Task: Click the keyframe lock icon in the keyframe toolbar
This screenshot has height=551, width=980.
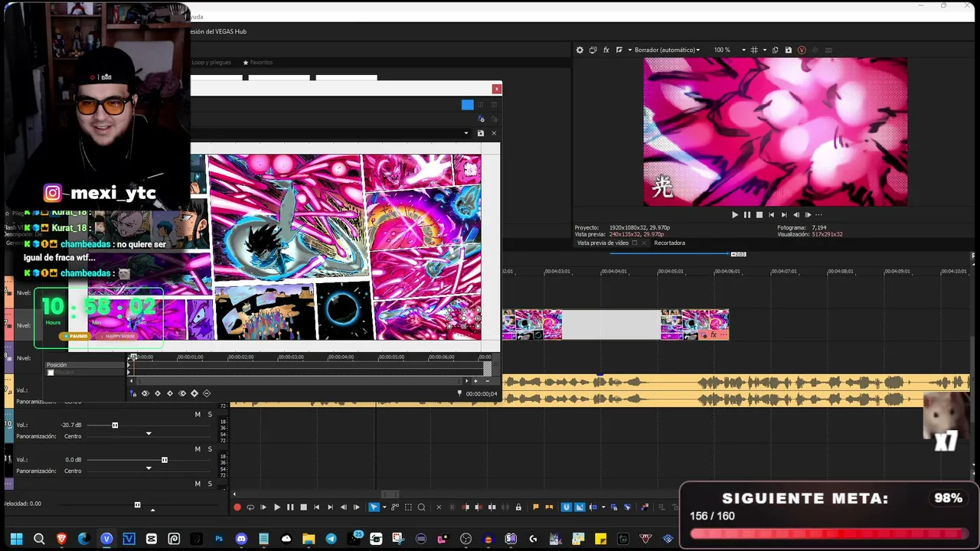Action: tap(133, 393)
